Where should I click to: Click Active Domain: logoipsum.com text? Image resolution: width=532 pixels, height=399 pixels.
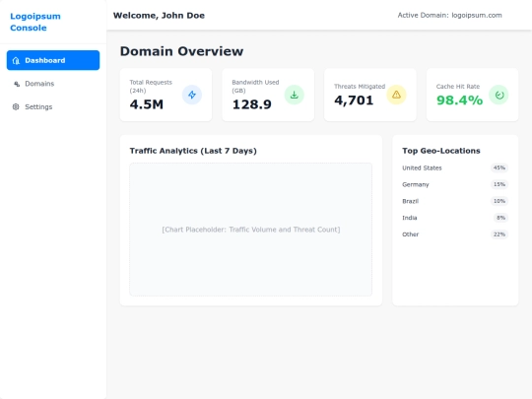(449, 15)
